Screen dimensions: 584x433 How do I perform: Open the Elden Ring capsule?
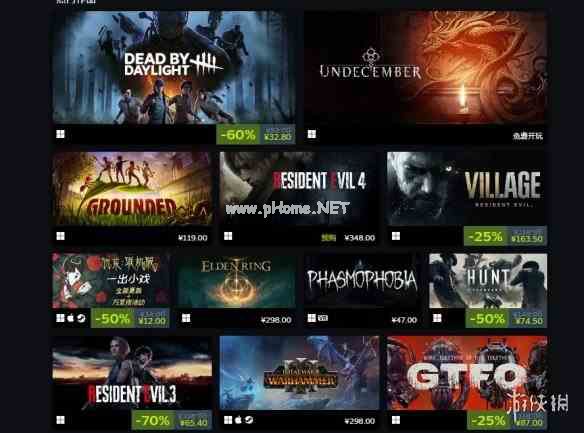[x=237, y=281]
